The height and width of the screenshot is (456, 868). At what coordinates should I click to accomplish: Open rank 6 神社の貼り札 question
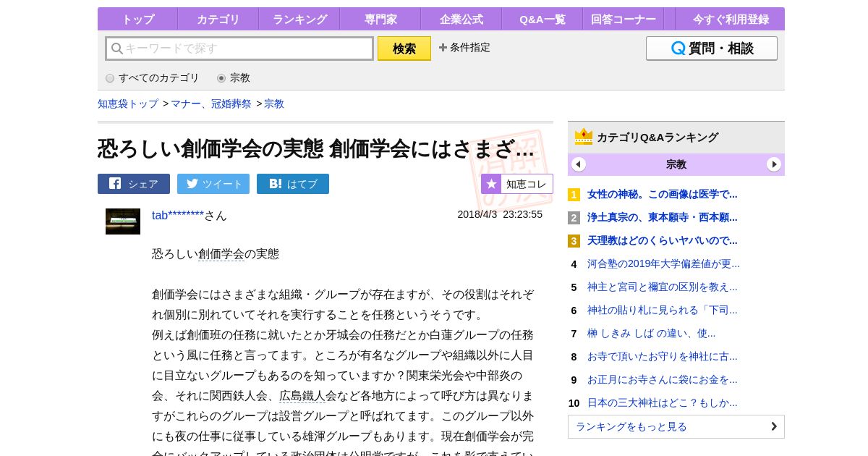(x=663, y=310)
